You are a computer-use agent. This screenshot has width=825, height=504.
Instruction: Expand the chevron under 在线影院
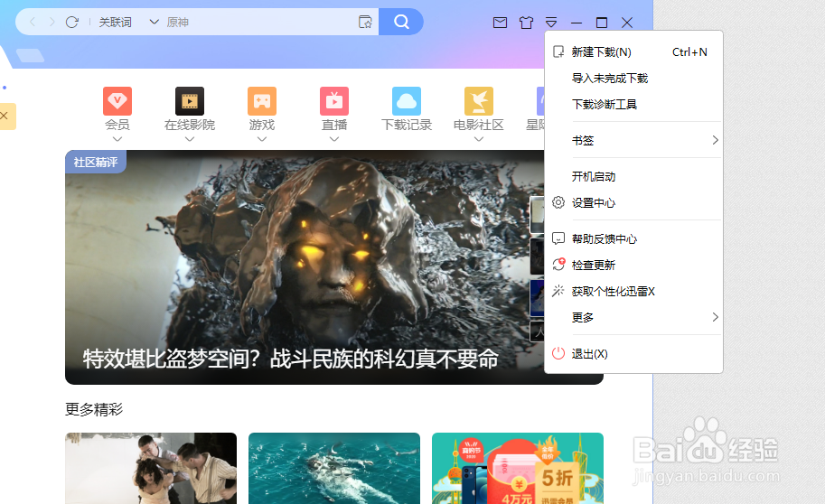190,139
